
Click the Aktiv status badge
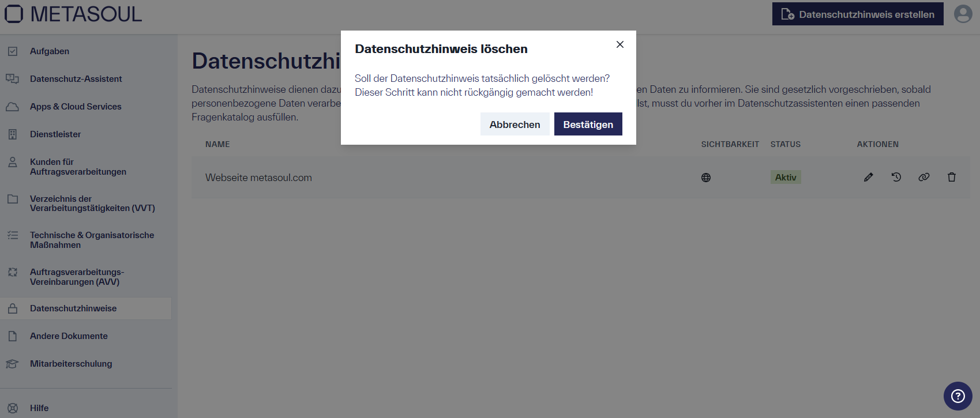click(786, 177)
